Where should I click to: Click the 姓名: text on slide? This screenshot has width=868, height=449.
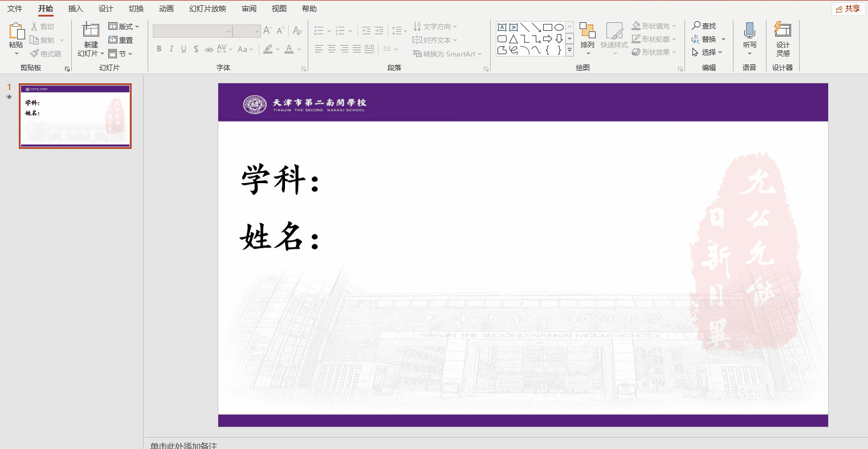tap(280, 237)
